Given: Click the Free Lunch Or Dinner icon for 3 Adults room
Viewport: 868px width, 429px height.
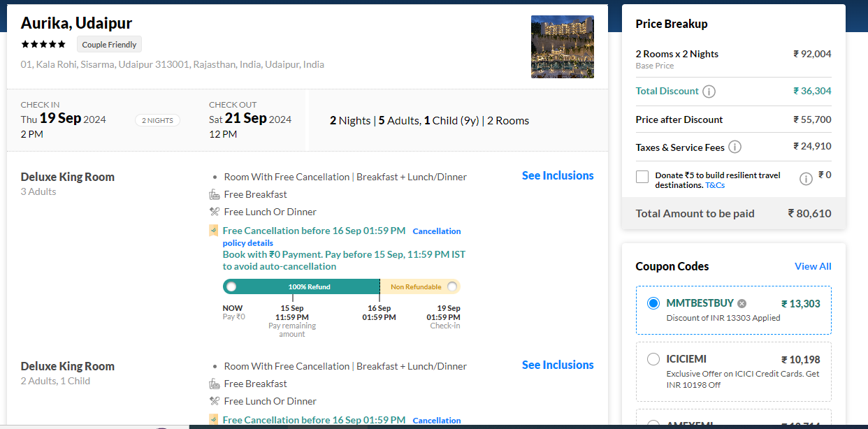Looking at the screenshot, I should click(215, 212).
